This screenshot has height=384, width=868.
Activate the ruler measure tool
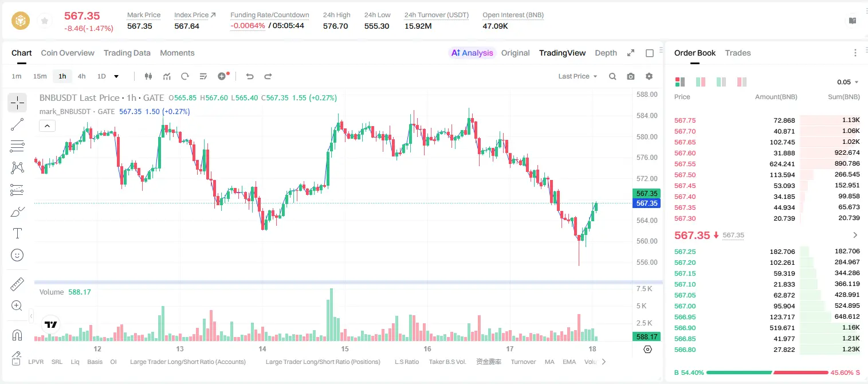(x=17, y=284)
